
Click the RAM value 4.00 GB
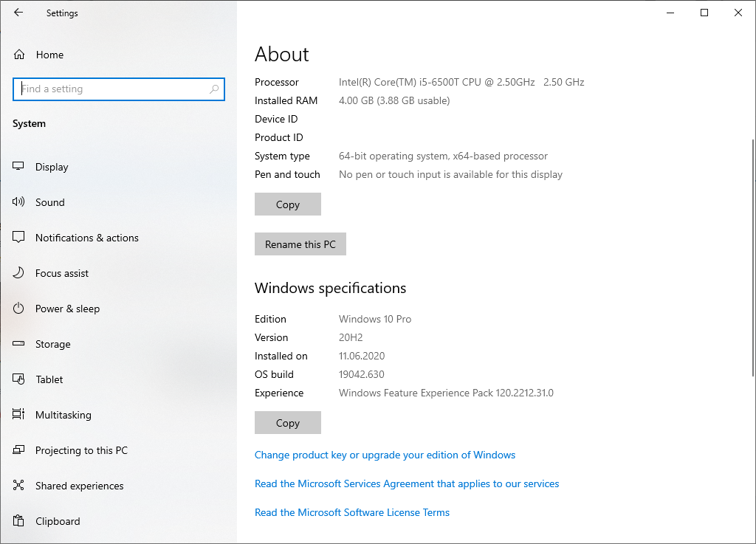(x=394, y=100)
